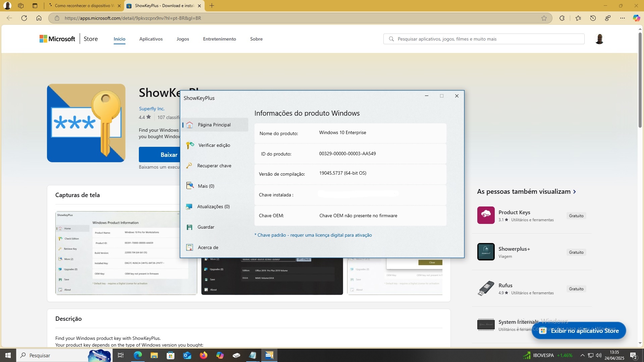Viewport: 644px width, 362px height.
Task: Open the notification center icon
Action: 634,355
